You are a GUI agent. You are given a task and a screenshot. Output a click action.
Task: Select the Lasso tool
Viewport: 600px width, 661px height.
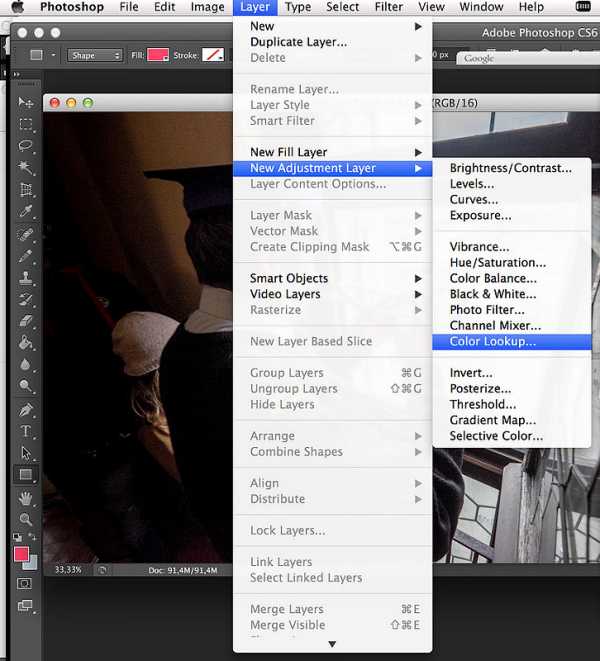25,146
